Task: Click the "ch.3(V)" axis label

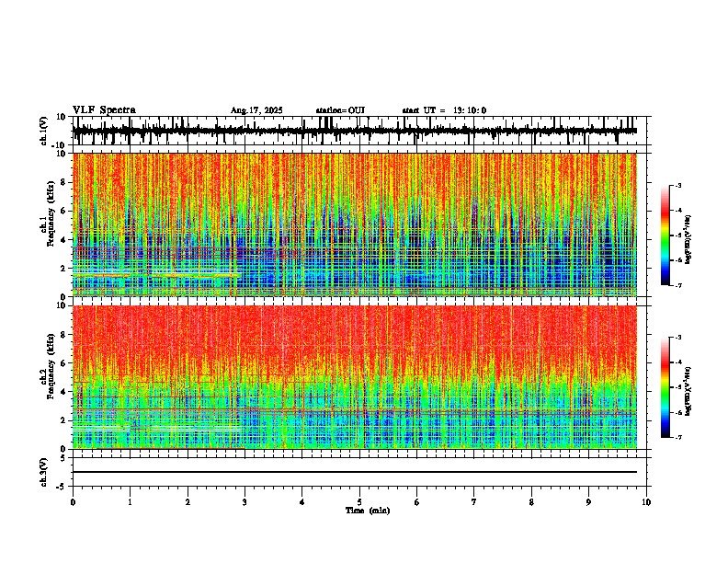Action: (x=44, y=472)
